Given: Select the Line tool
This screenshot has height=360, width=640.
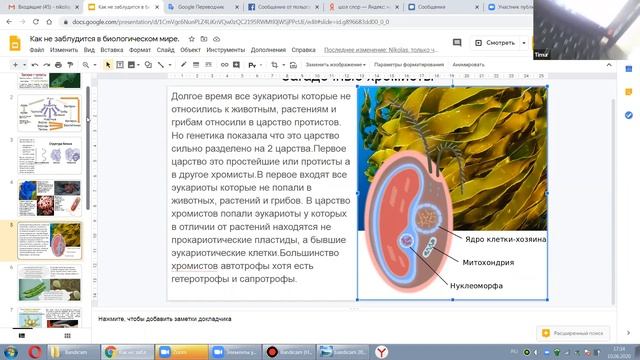Looking at the screenshot, I should pos(161,65).
